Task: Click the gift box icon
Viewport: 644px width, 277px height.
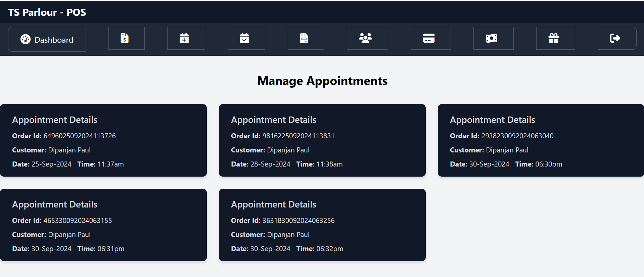Action: [554, 38]
